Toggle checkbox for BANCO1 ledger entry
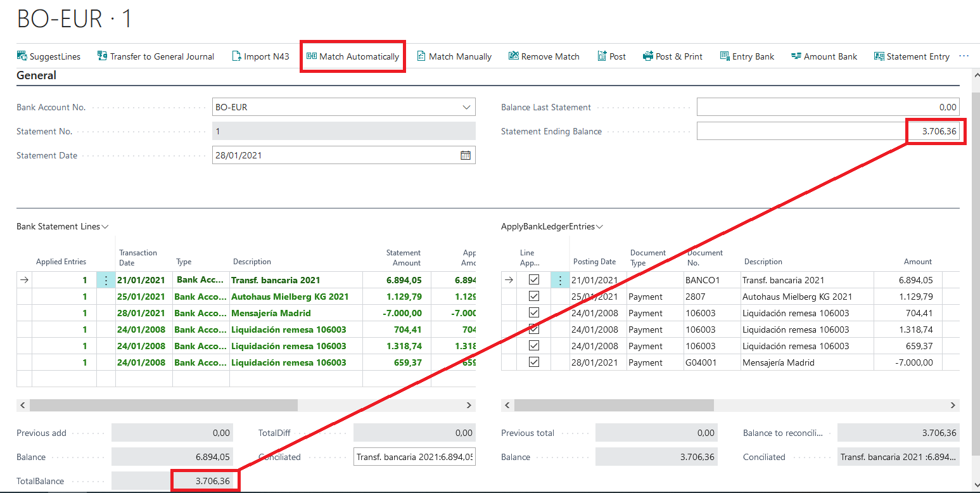This screenshot has width=980, height=493. pos(534,280)
